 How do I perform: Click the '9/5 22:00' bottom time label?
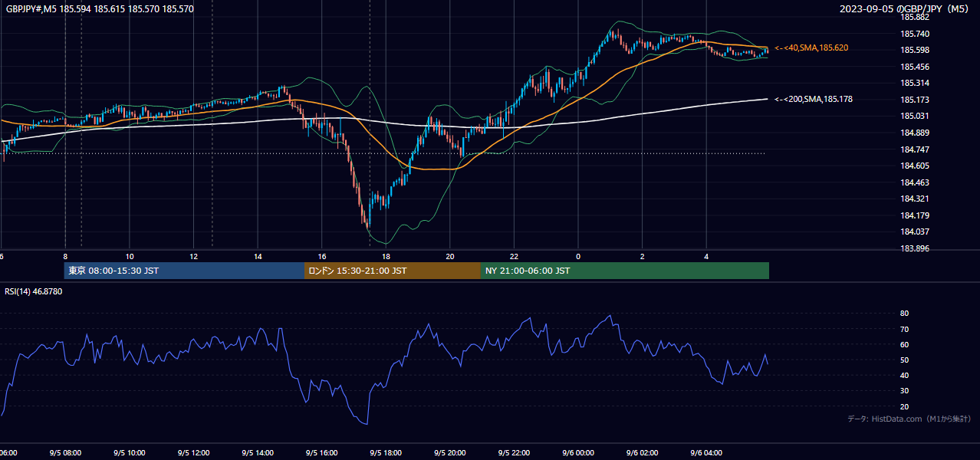point(515,453)
